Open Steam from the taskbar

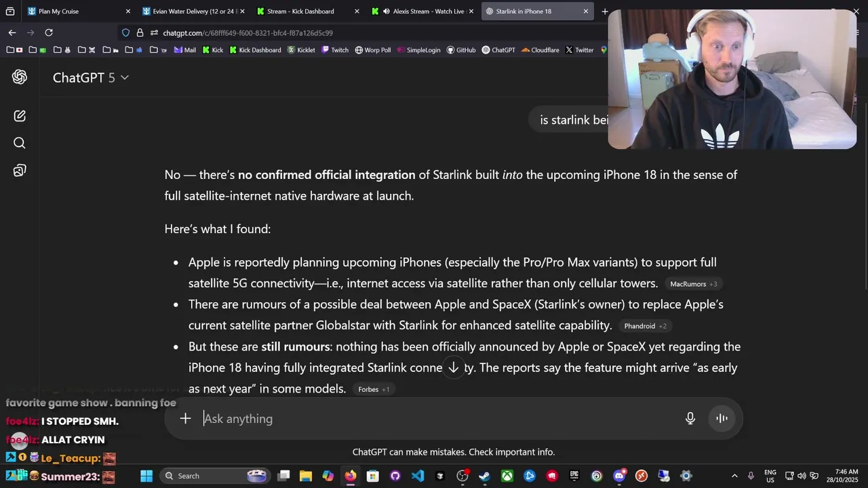(484, 476)
